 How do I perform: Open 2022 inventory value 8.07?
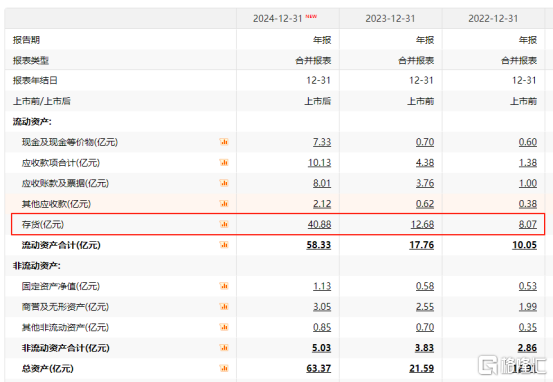pos(528,224)
